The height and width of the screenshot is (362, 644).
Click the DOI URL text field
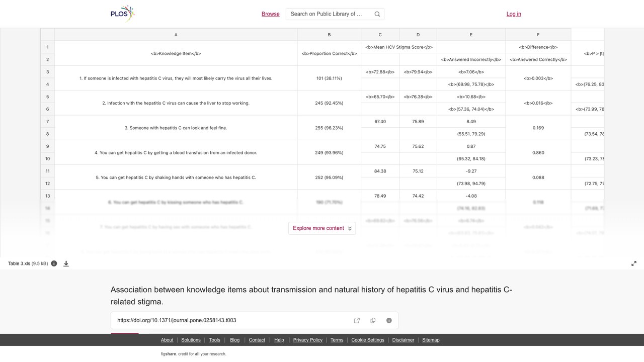(x=231, y=320)
